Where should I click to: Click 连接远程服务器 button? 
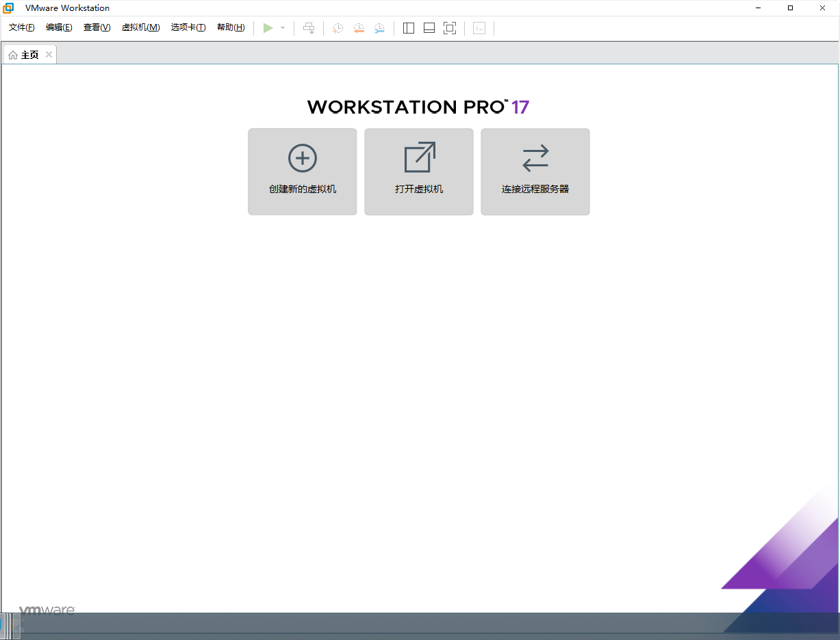(x=535, y=172)
